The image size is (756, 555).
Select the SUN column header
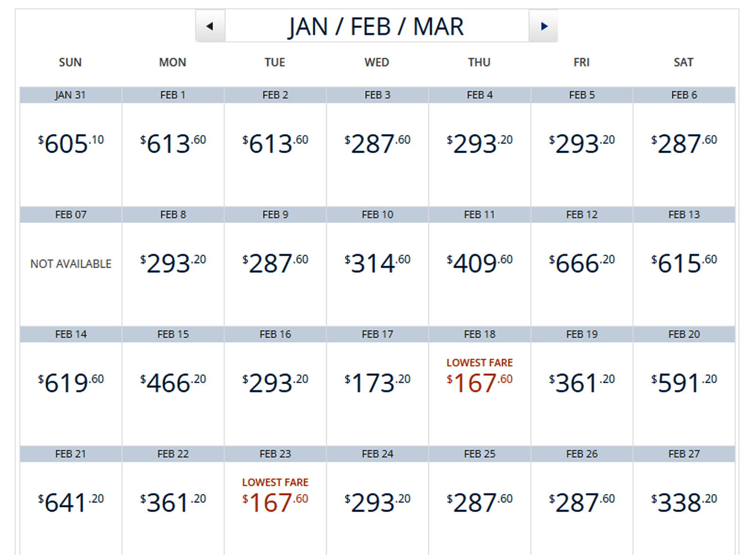coord(70,62)
